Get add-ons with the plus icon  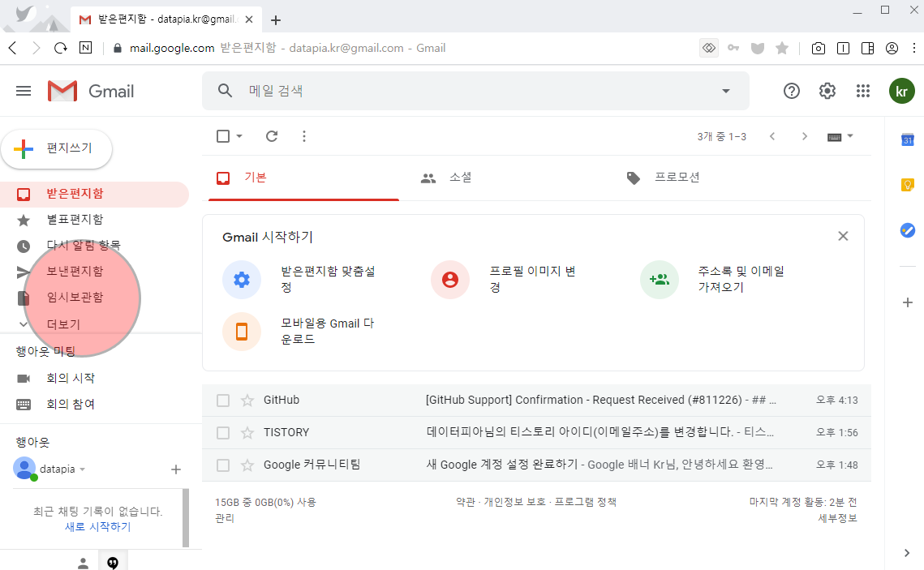tap(908, 302)
